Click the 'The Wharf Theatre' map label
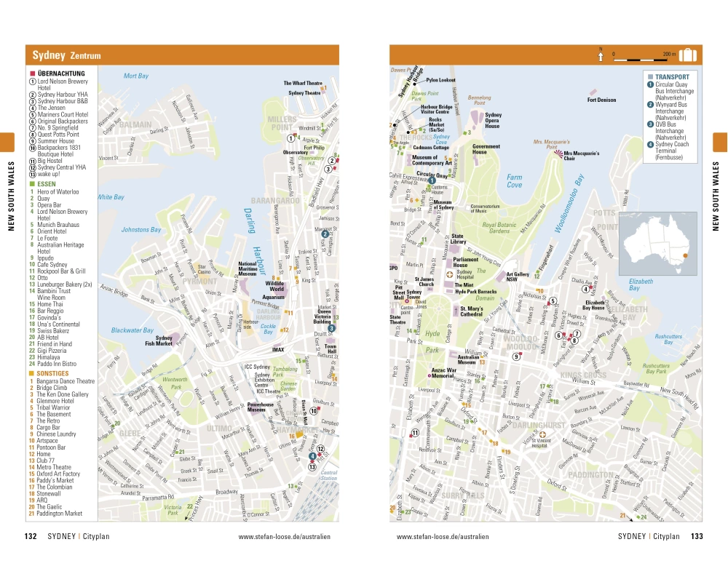 pos(303,83)
